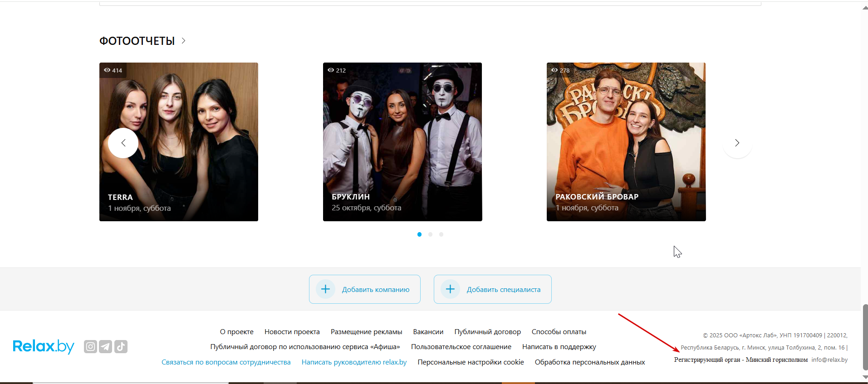Click the Добавить специалиста button
This screenshot has height=384, width=868.
493,289
